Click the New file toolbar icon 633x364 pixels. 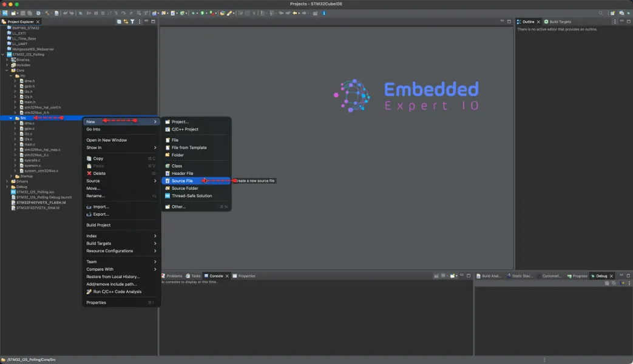(x=14, y=13)
